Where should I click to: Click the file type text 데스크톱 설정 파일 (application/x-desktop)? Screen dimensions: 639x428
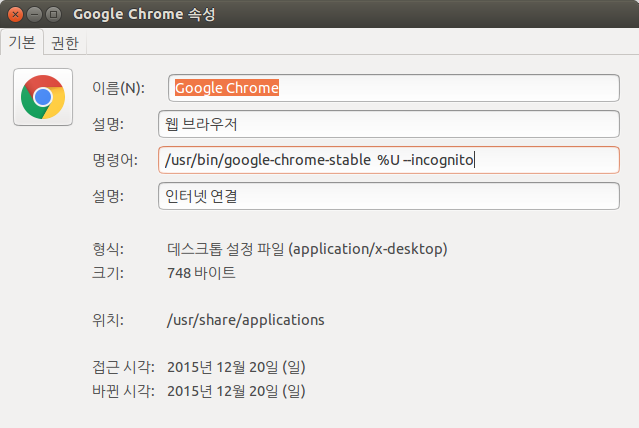307,249
